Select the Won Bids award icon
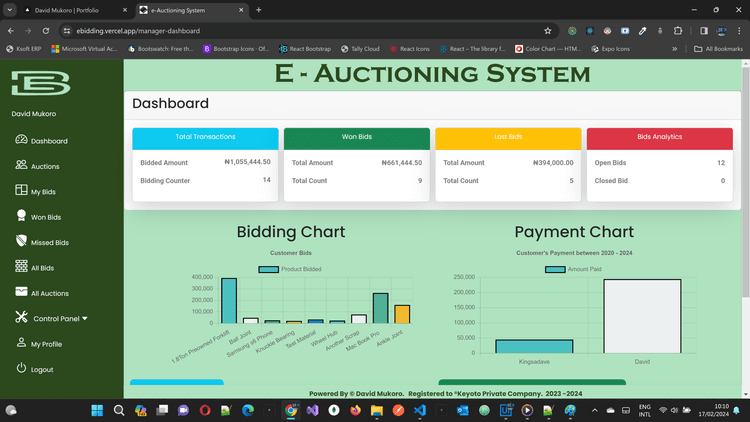Screen dimensions: 750x422 pyautogui.click(x=21, y=216)
